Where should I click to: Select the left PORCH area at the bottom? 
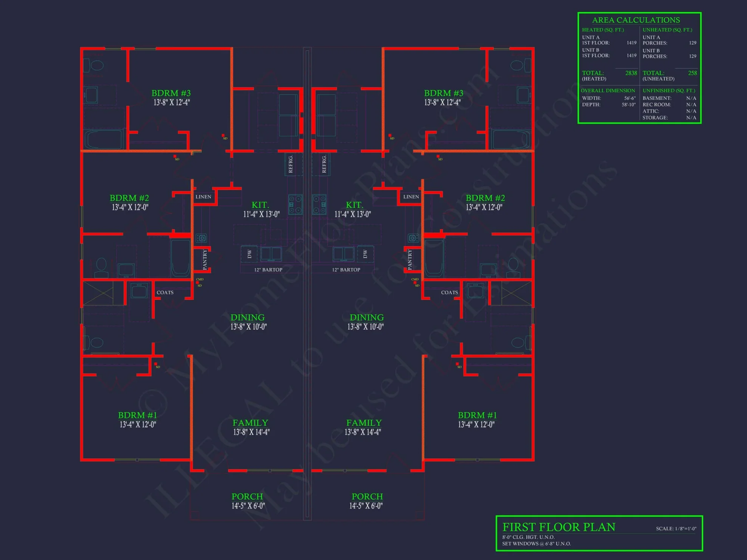coord(248,497)
